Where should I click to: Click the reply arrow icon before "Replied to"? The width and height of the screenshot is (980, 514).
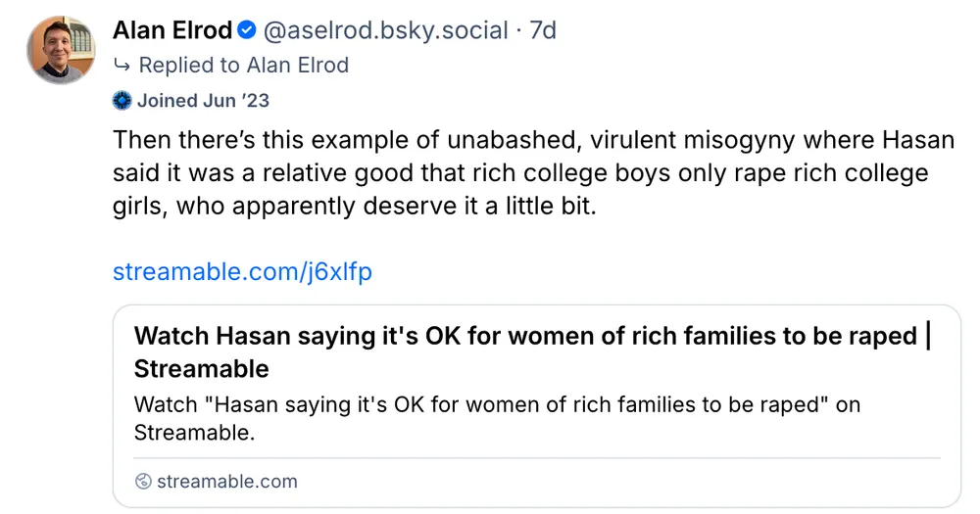[122, 66]
